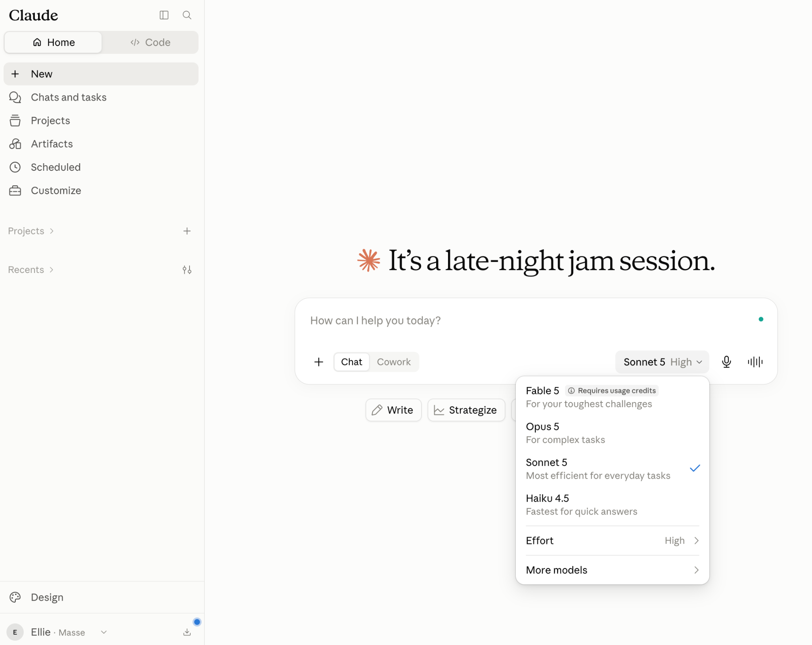This screenshot has height=645, width=812.
Task: Open the Effort submenu
Action: (612, 541)
